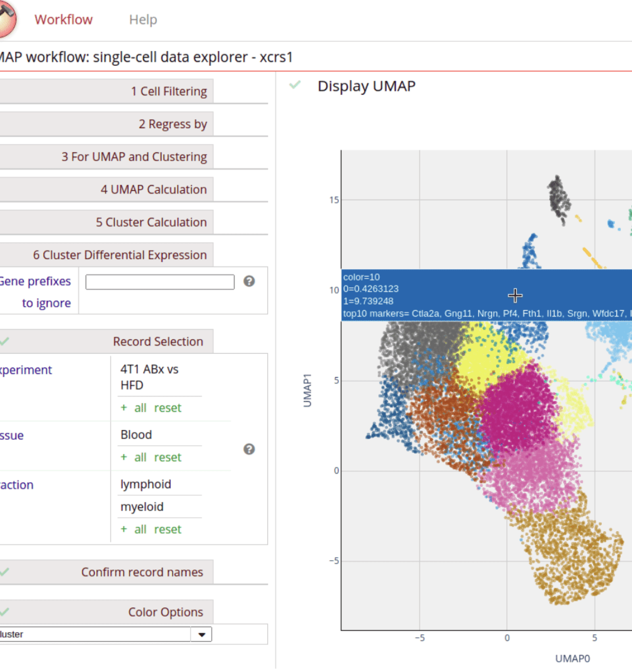This screenshot has height=672, width=632.
Task: Select the myeloid fraction entry
Action: (142, 507)
